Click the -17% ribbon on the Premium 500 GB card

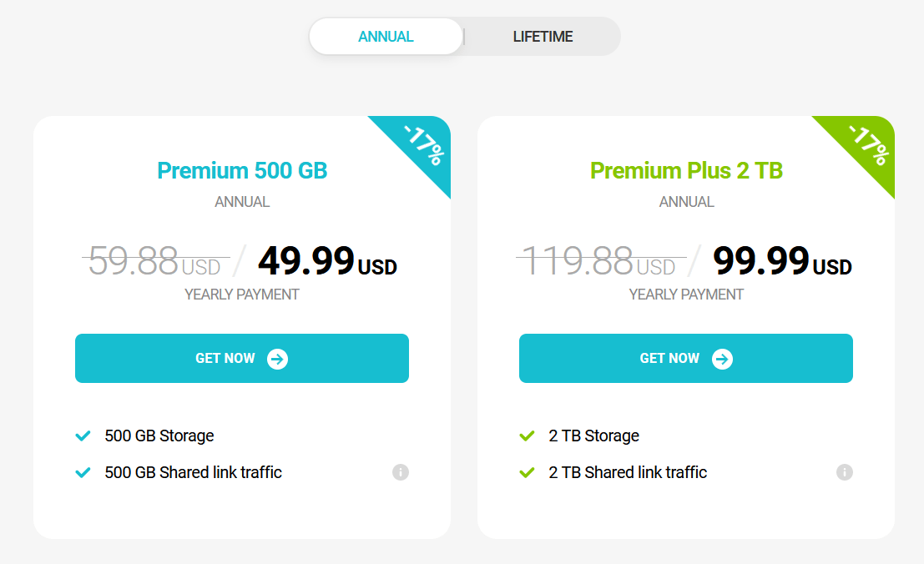[422, 146]
